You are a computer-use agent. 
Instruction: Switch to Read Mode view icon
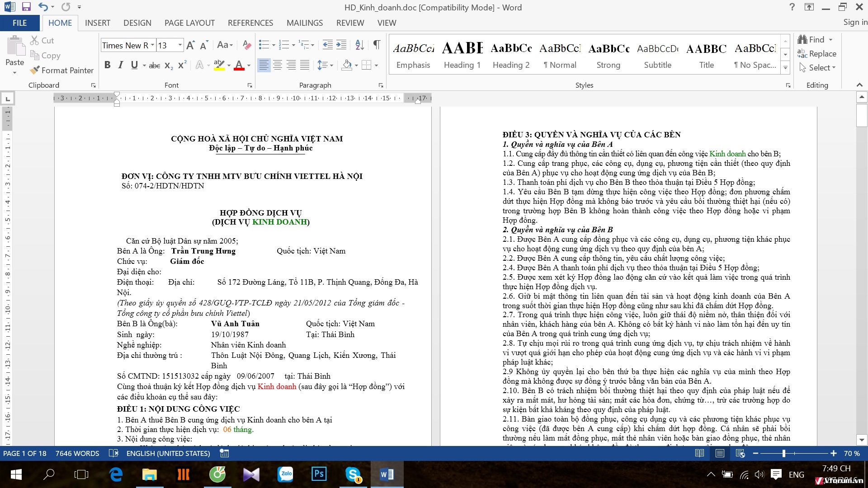click(699, 453)
